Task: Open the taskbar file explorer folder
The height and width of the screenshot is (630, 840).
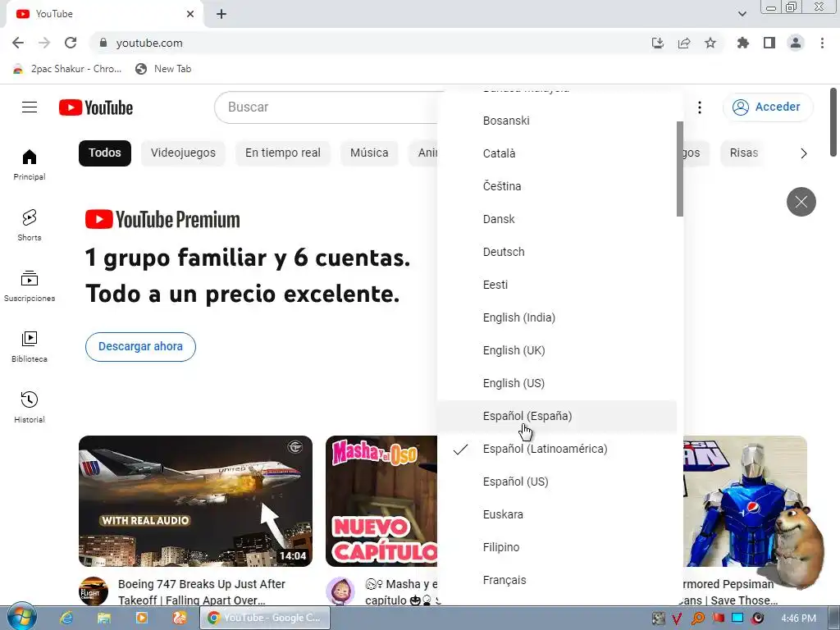Action: click(104, 618)
